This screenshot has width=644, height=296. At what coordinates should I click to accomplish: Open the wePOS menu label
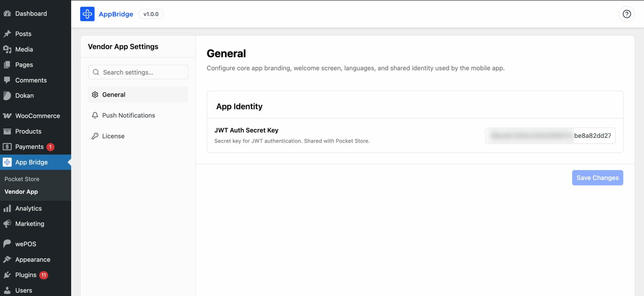[x=25, y=244]
